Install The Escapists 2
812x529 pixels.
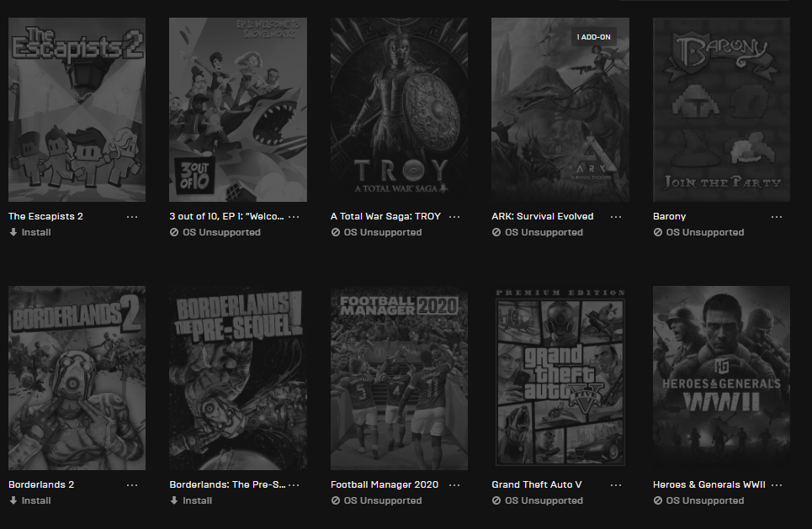[30, 232]
